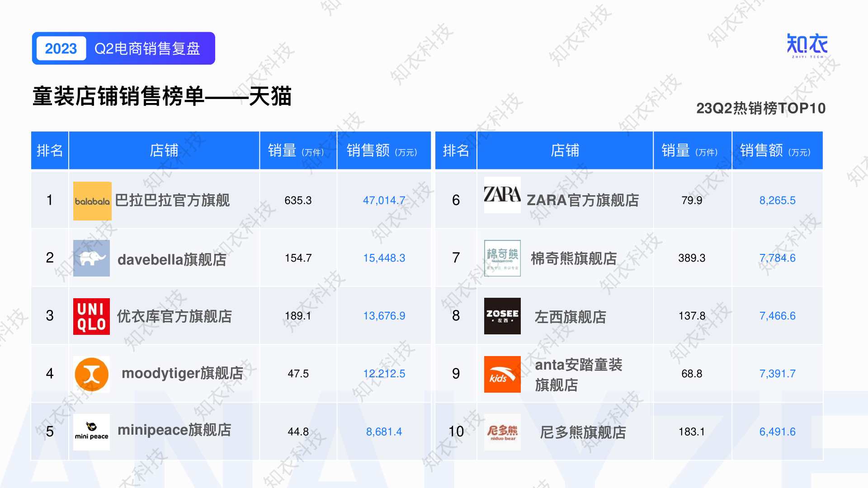Click sales amount 7,466.6
The width and height of the screenshot is (868, 488).
click(777, 316)
